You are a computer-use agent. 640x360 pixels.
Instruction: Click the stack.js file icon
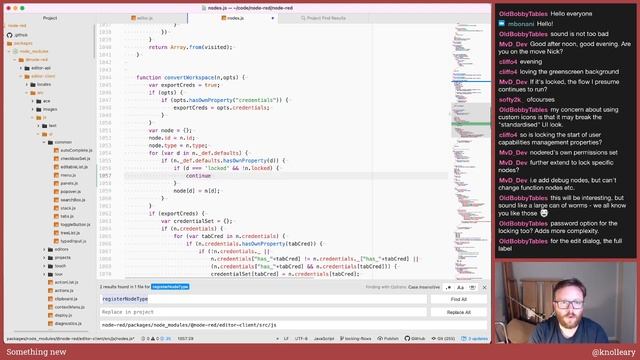click(57, 208)
